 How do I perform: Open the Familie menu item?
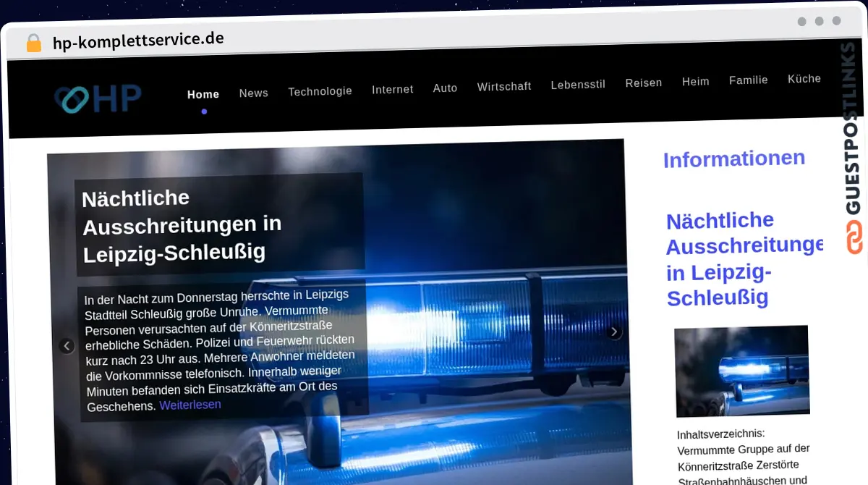749,80
